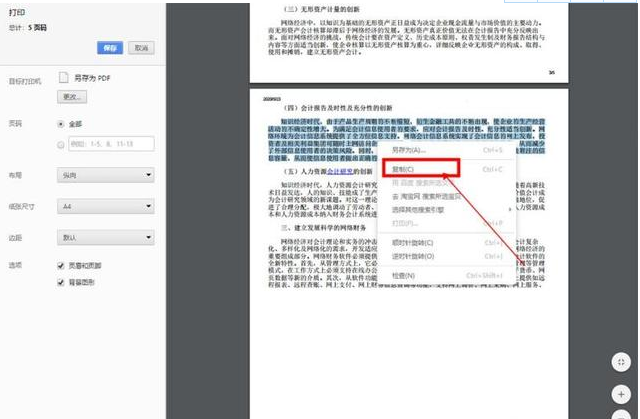The image size is (640, 419).
Task: Choose 逆时针旋转(O) in context menu
Action: [447, 256]
